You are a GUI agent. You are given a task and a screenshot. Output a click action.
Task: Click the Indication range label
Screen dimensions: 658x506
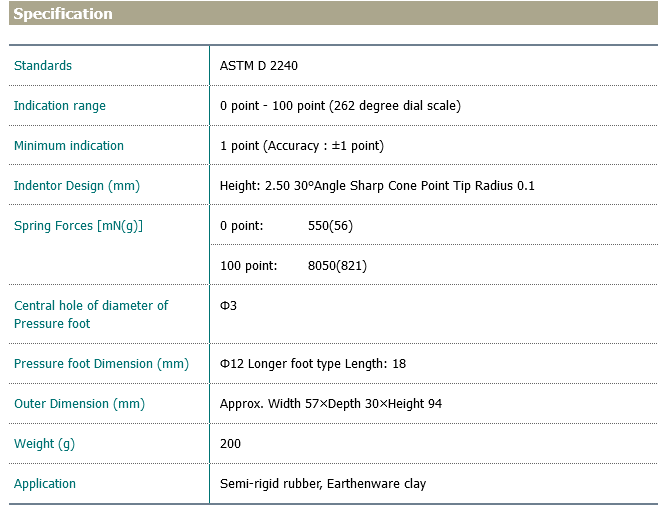point(60,106)
